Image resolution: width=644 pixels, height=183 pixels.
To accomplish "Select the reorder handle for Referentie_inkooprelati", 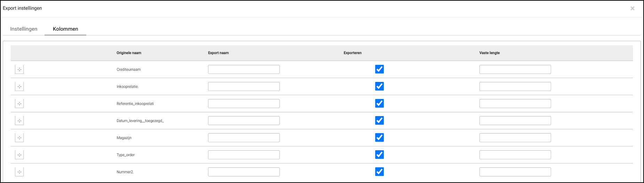I will (x=19, y=104).
